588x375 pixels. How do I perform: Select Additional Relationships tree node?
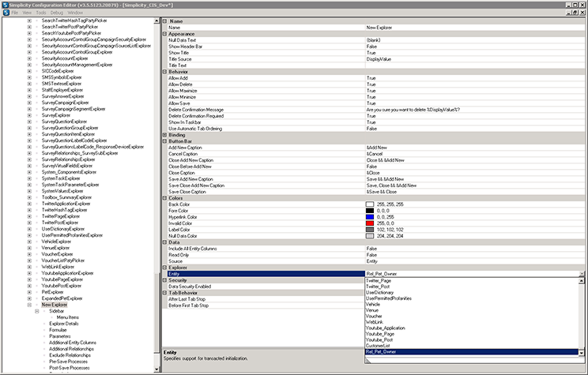click(71, 349)
